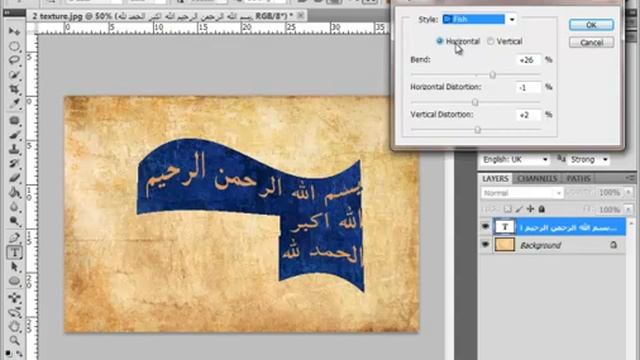Toggle lock transparent pixels in Layers
This screenshot has height=360, width=640.
507,209
